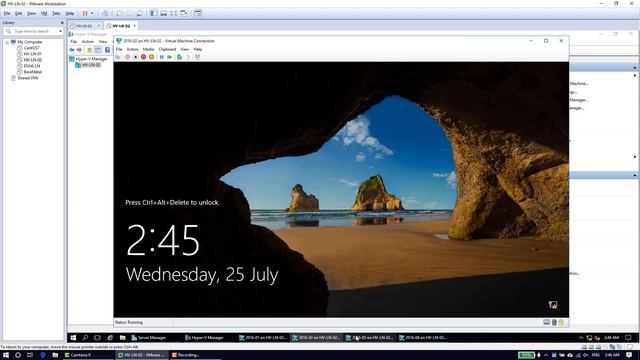Open VMware View menu

[x=31, y=13]
